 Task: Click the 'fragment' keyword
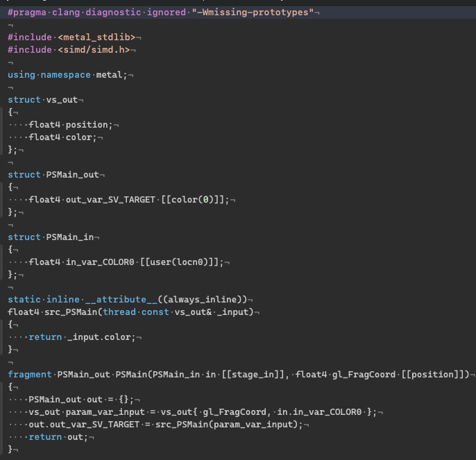tap(30, 375)
